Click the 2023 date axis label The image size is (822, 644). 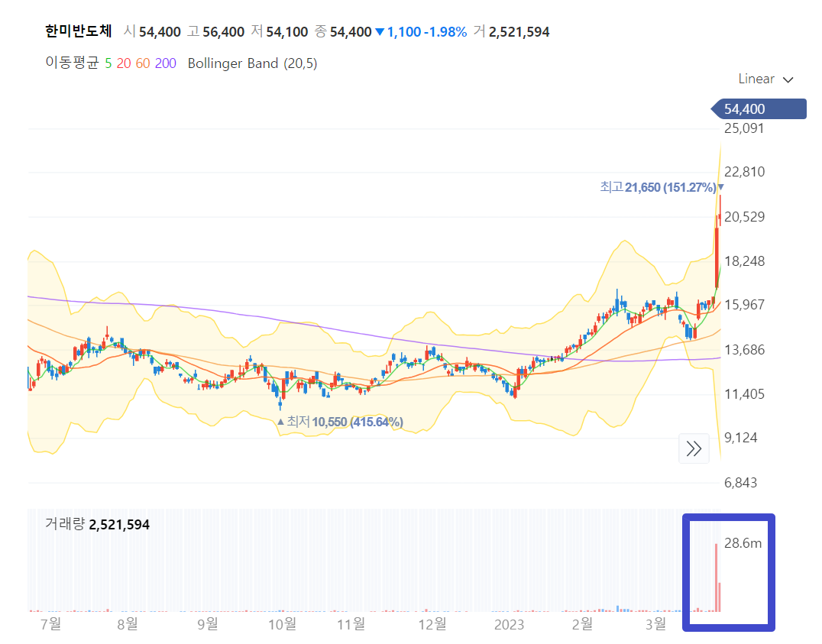pyautogui.click(x=509, y=625)
